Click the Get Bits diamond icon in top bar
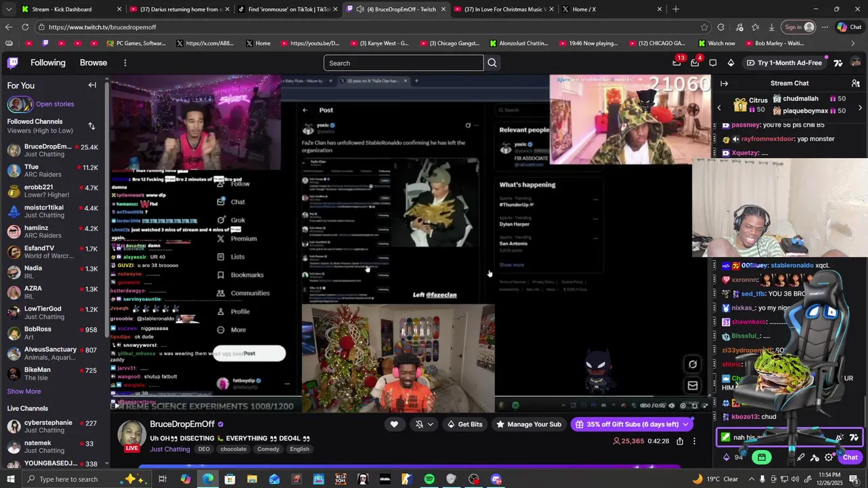The width and height of the screenshot is (868, 488). (730, 63)
